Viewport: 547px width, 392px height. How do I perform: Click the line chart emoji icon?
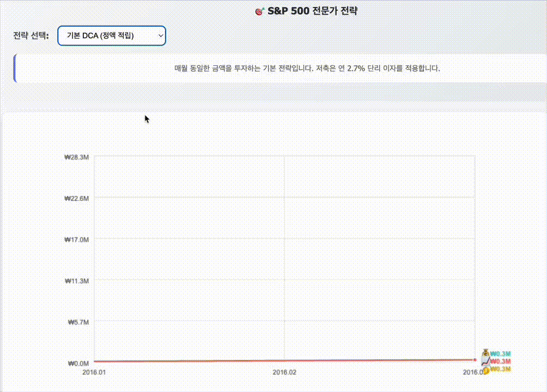pos(485,362)
